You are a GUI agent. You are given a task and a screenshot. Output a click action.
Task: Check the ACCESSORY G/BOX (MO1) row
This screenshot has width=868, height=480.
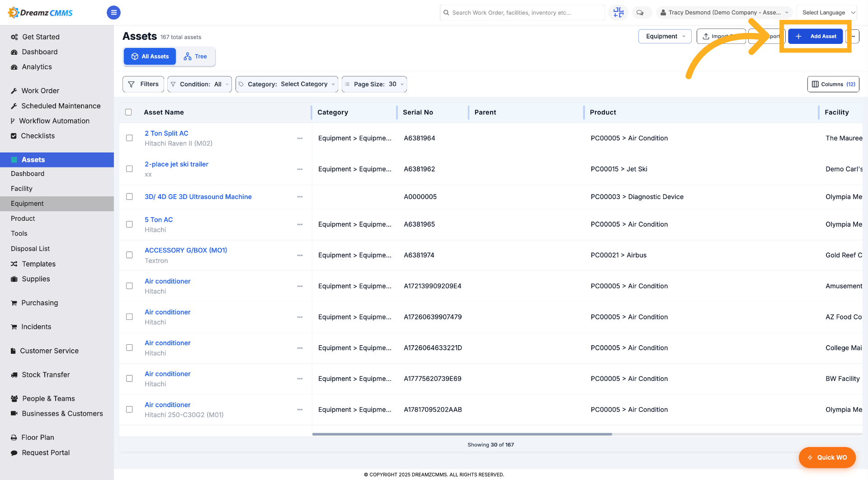[129, 255]
